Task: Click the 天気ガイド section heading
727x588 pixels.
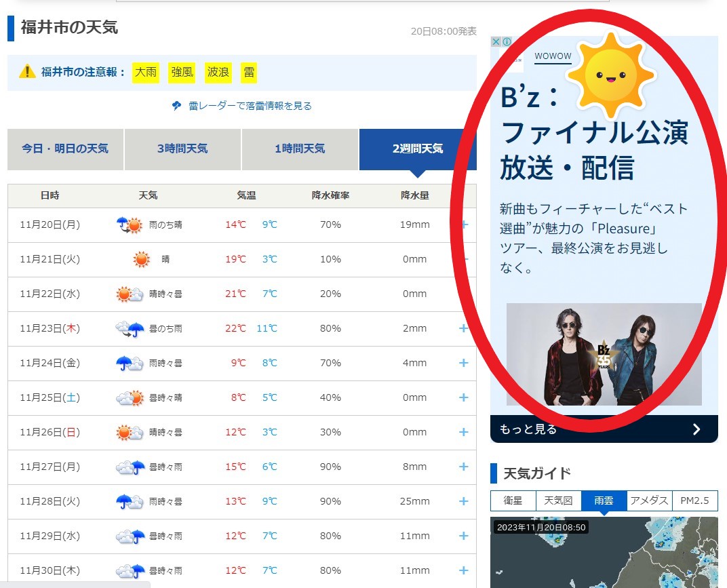Action: coord(537,473)
